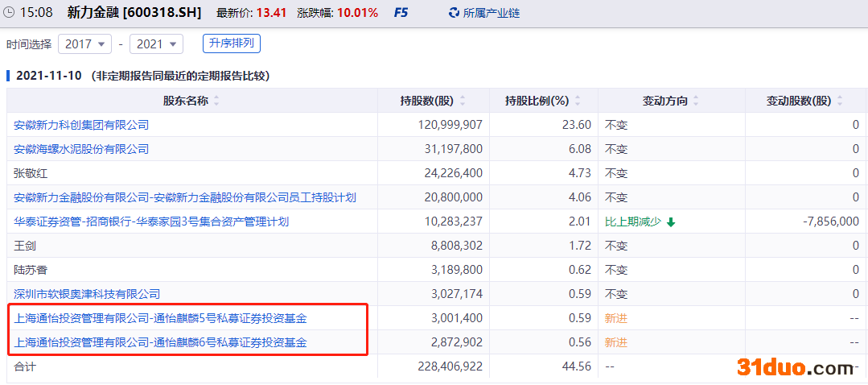Open shareholder 深圳市软银奥津科技有限公司
The width and height of the screenshot is (868, 385).
(87, 294)
